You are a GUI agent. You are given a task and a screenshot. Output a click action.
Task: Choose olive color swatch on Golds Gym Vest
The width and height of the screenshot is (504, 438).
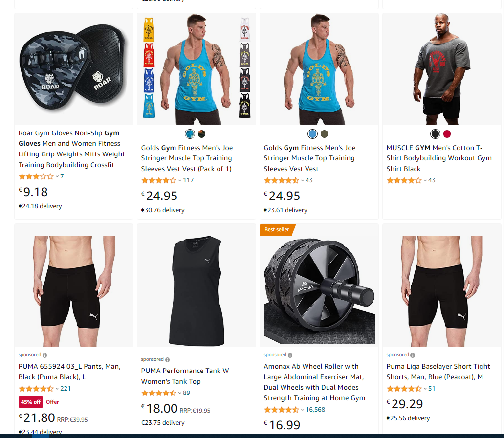click(324, 134)
